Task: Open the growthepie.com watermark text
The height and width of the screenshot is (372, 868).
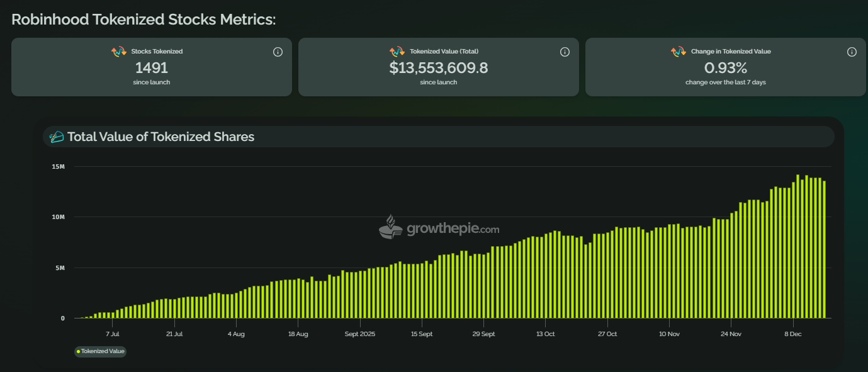Action: click(x=453, y=229)
